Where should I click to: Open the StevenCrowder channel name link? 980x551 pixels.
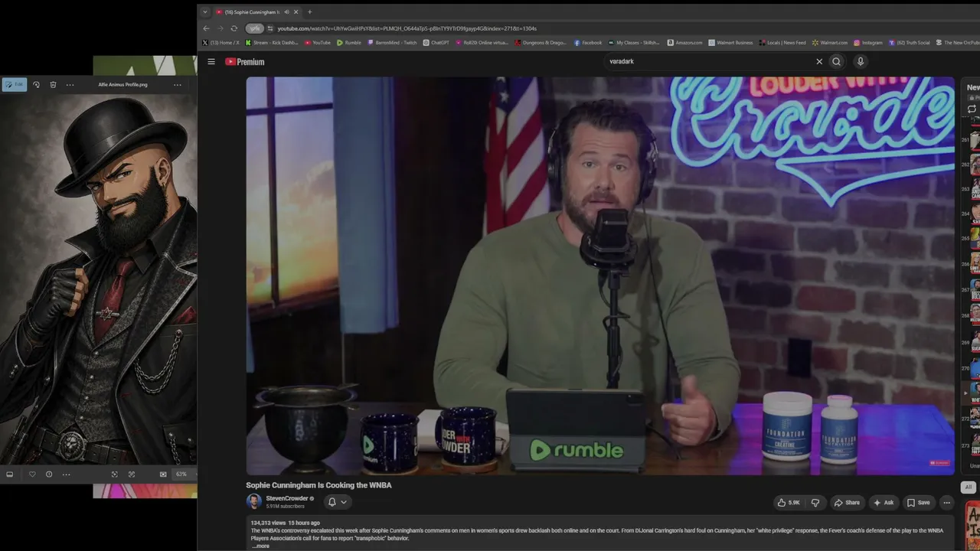(x=286, y=498)
